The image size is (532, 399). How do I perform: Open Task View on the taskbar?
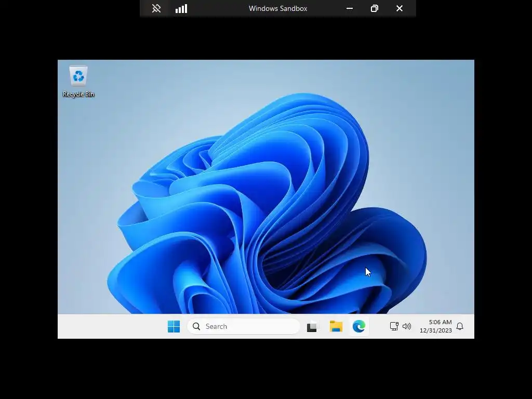[x=312, y=326]
